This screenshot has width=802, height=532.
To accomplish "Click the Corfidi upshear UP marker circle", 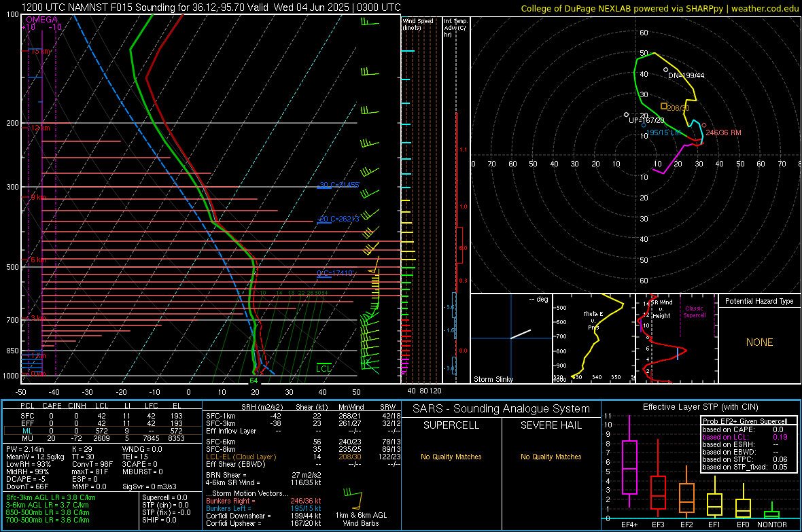I will (x=626, y=115).
